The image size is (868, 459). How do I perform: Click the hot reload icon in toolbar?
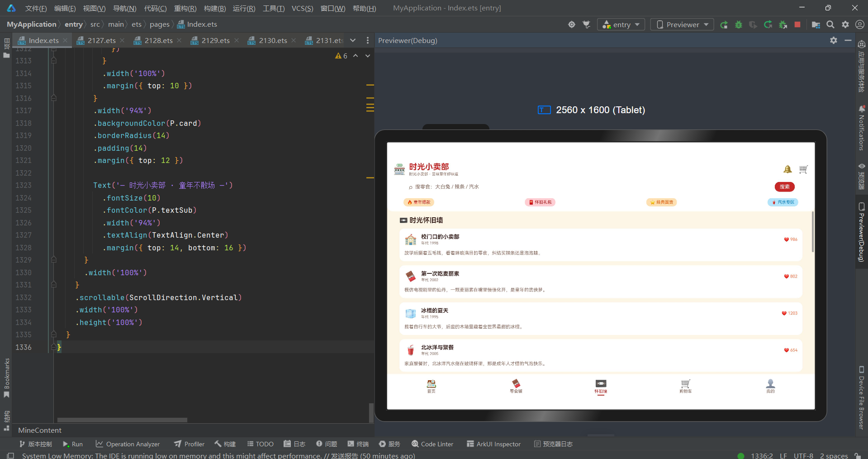pos(768,24)
